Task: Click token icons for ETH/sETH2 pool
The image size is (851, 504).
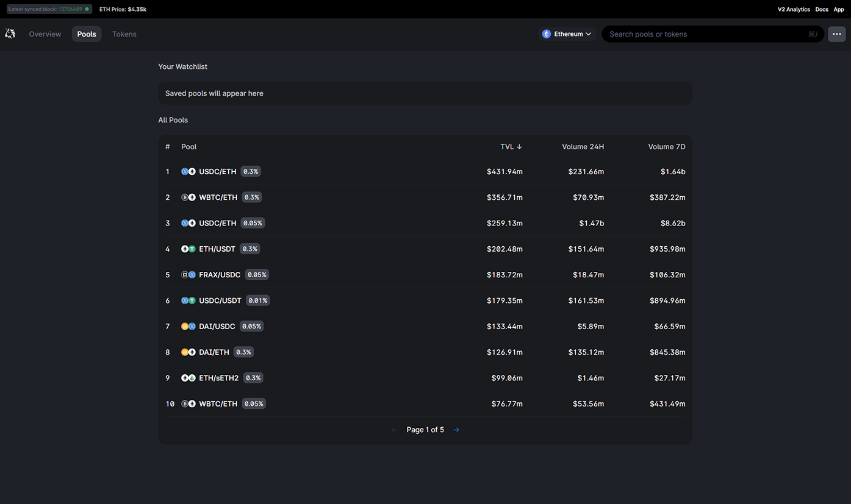Action: pos(189,378)
